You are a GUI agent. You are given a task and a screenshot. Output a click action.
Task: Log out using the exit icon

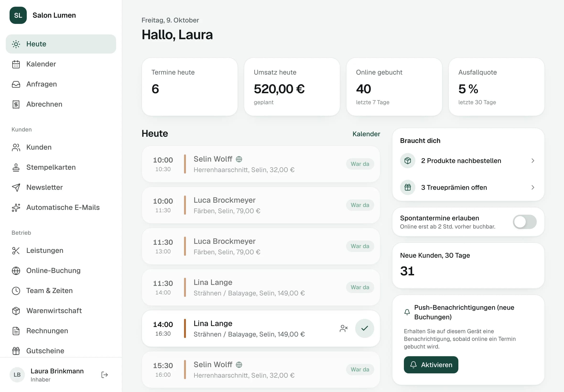pyautogui.click(x=105, y=375)
